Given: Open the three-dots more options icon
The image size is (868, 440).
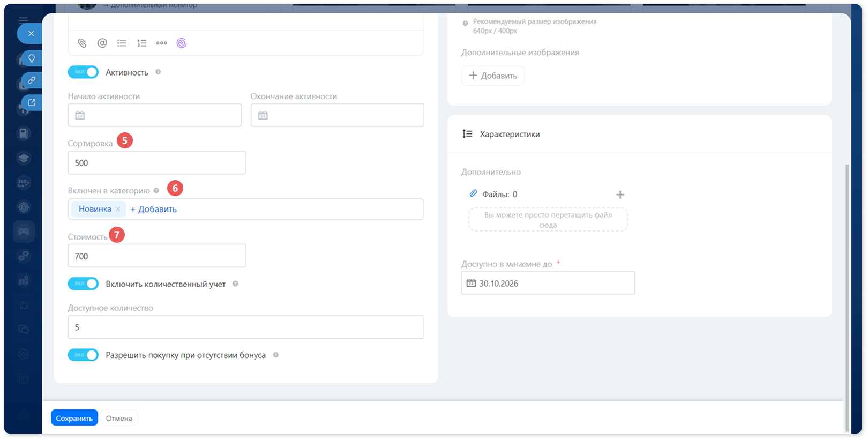Looking at the screenshot, I should [162, 43].
